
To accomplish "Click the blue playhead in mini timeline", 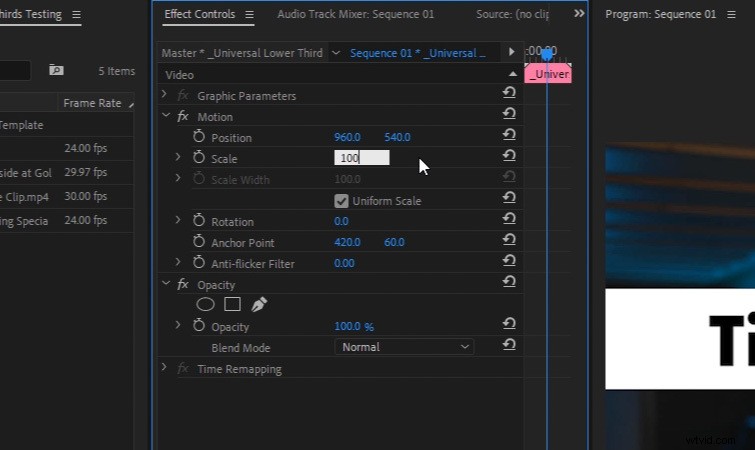I will tap(547, 55).
